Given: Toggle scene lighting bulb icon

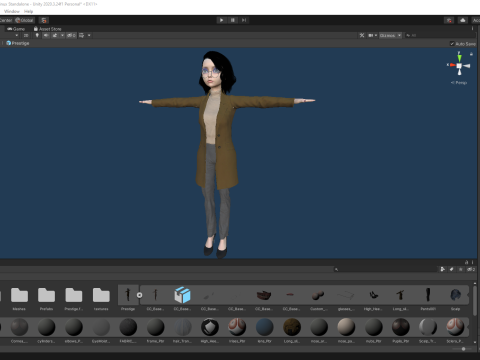Looking at the screenshot, I should [x=37, y=35].
